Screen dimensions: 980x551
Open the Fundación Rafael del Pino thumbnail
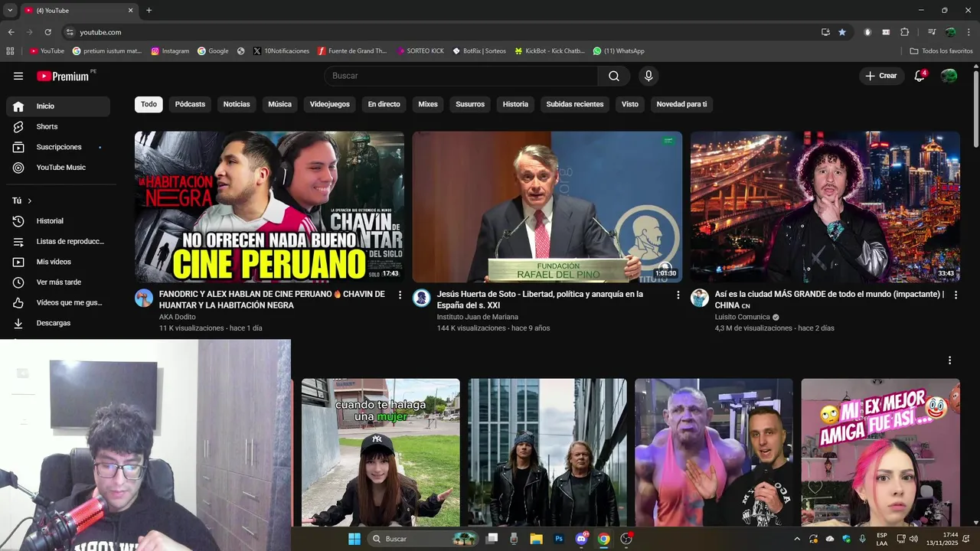click(x=547, y=207)
